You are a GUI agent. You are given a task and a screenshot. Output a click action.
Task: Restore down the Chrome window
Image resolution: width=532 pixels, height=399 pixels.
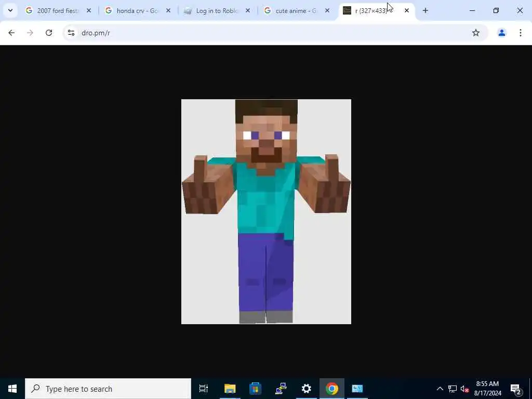(496, 11)
